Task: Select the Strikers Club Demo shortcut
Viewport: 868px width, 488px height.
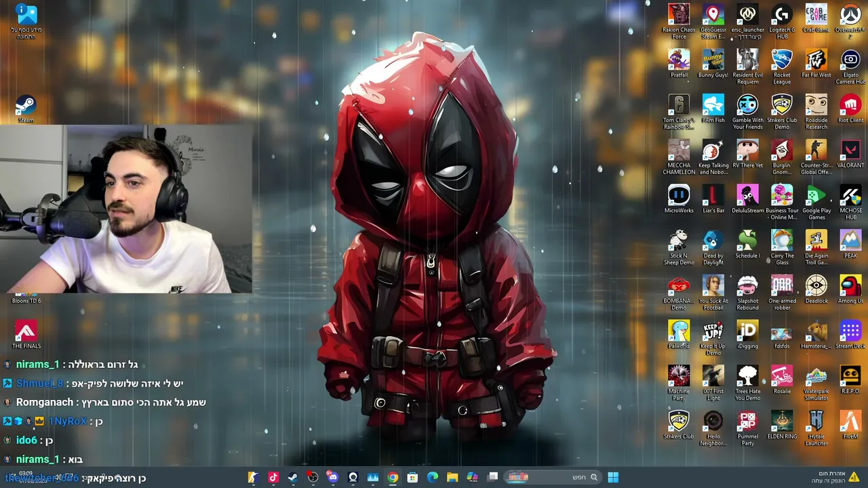Action: coord(782,112)
